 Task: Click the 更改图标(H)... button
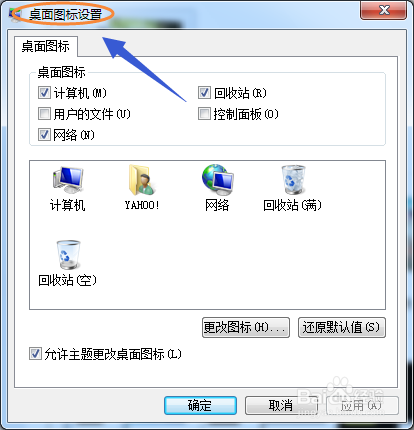pyautogui.click(x=246, y=327)
